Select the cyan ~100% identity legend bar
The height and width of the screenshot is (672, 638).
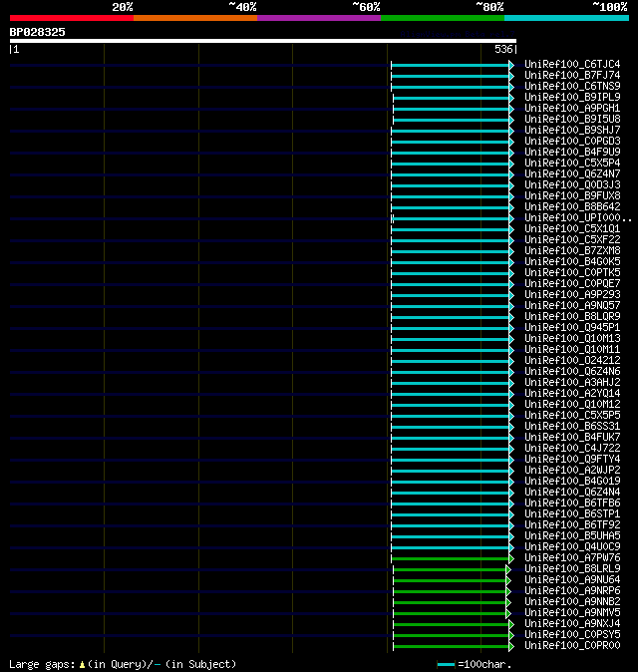point(567,18)
